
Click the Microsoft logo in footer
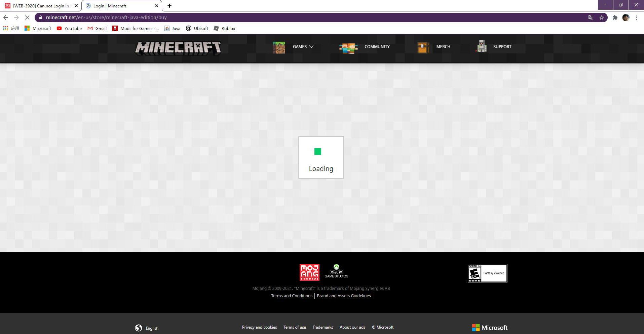[490, 328]
